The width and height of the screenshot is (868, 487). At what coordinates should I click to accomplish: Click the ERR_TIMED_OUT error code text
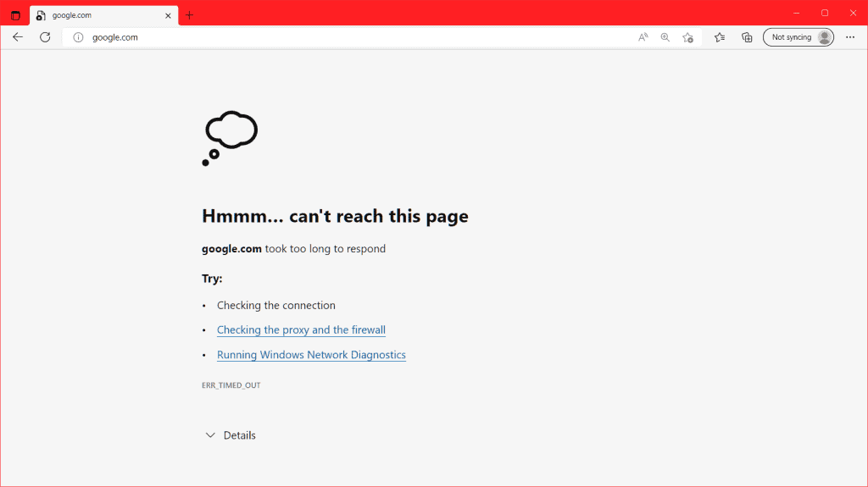pos(231,385)
